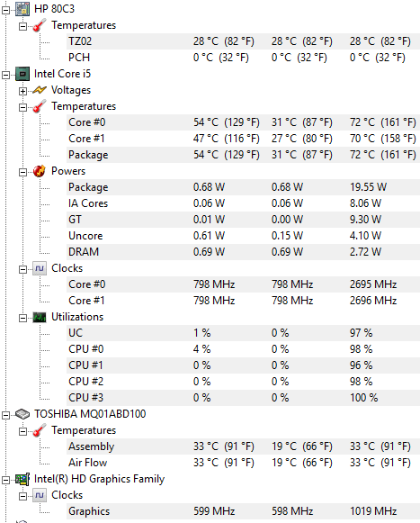Select the Graphics clock row
Image resolution: width=420 pixels, height=523 pixels.
(243, 511)
